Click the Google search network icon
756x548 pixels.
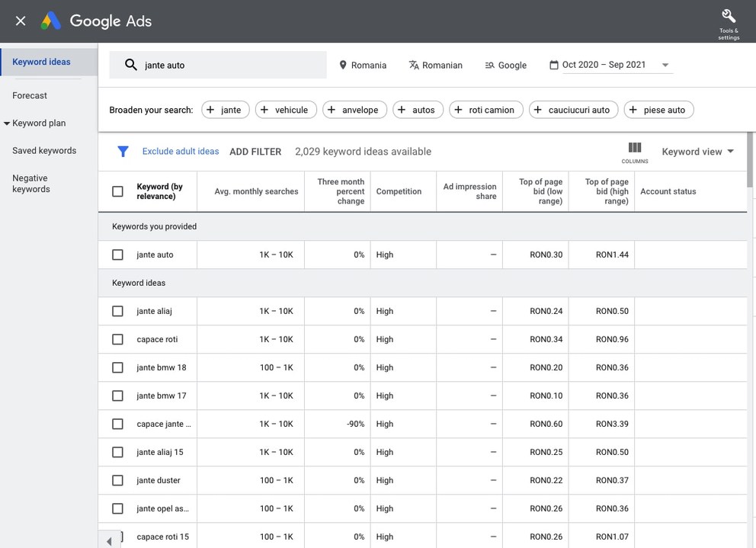pyautogui.click(x=489, y=66)
